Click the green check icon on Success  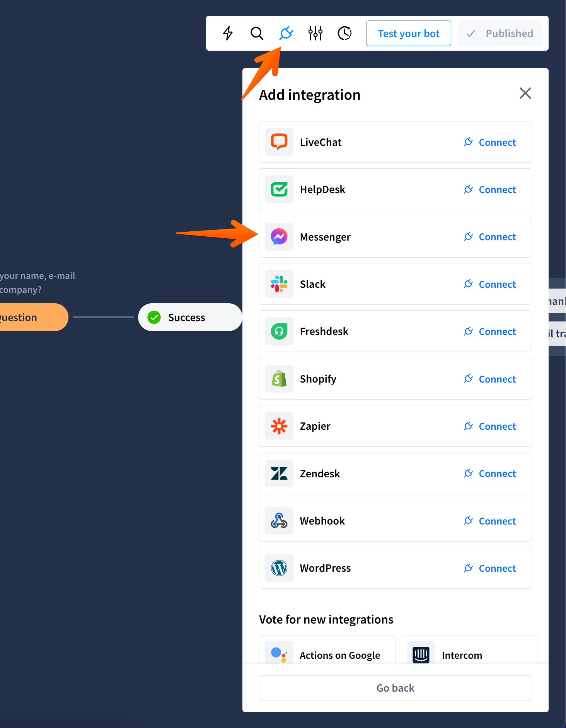click(x=154, y=317)
